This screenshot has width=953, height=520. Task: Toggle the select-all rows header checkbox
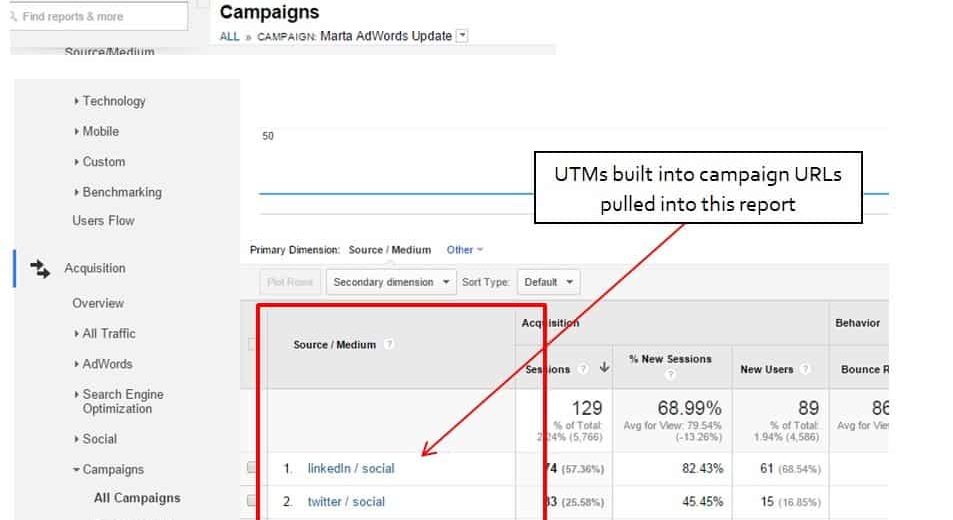(x=252, y=344)
